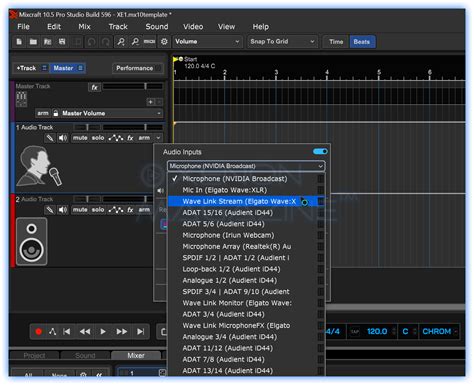Image resolution: width=474 pixels, height=385 pixels.
Task: Open the Microphone (NVIDIA Broadcast) input combo box
Action: coord(246,166)
